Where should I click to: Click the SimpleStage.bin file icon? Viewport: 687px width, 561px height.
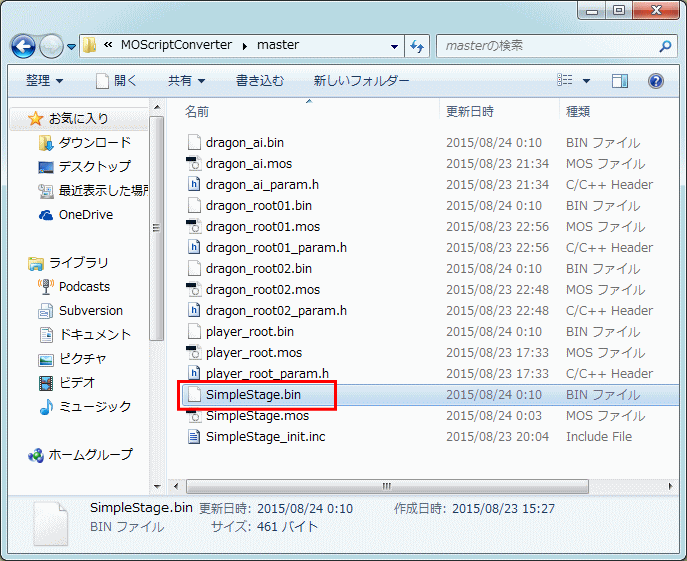[x=194, y=395]
